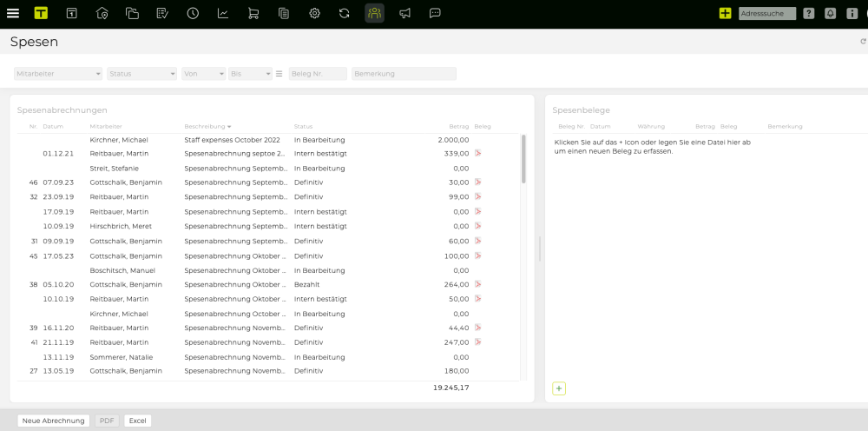Open the calendar day icon
The height and width of the screenshot is (431, 868).
click(x=71, y=13)
